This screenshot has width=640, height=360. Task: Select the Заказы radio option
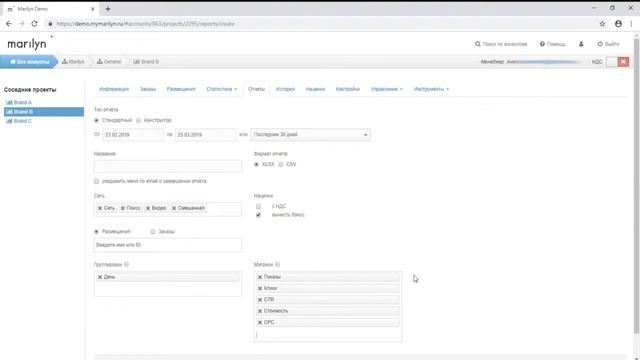[x=153, y=231]
